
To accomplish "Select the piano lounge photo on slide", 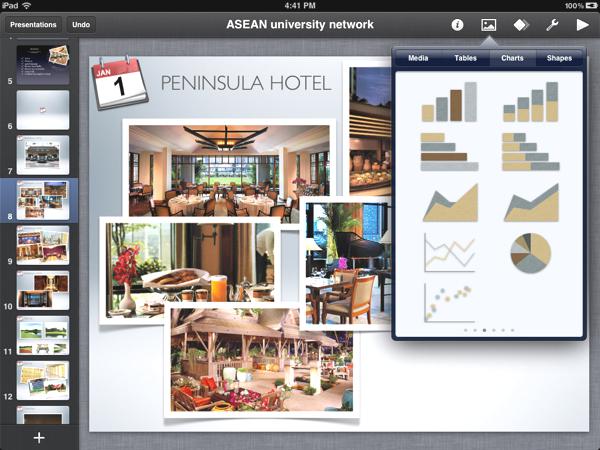I will 346,264.
